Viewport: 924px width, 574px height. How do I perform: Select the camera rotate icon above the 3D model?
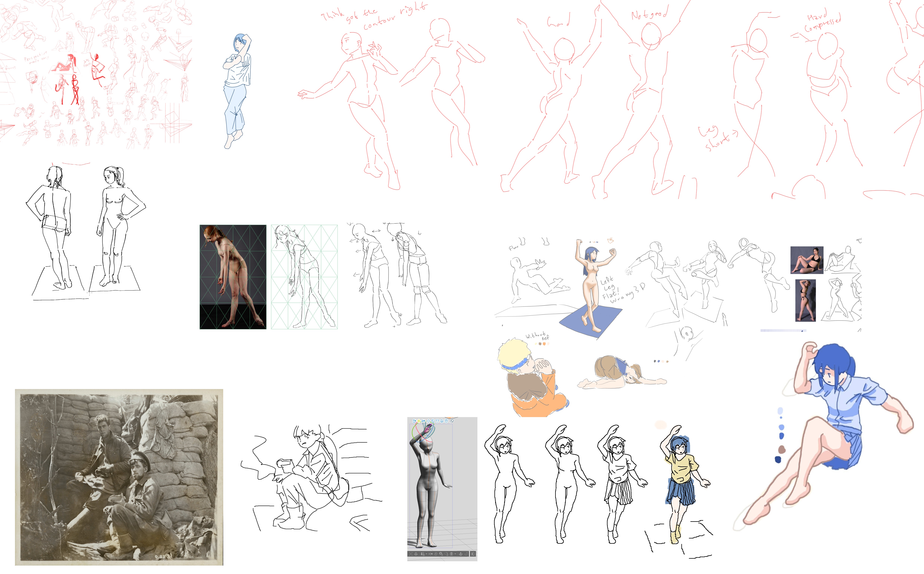click(x=415, y=421)
